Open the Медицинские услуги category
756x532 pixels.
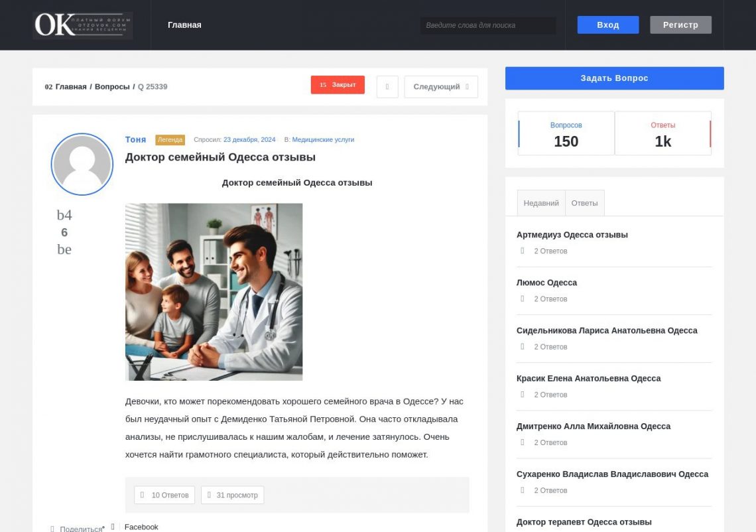coord(323,140)
